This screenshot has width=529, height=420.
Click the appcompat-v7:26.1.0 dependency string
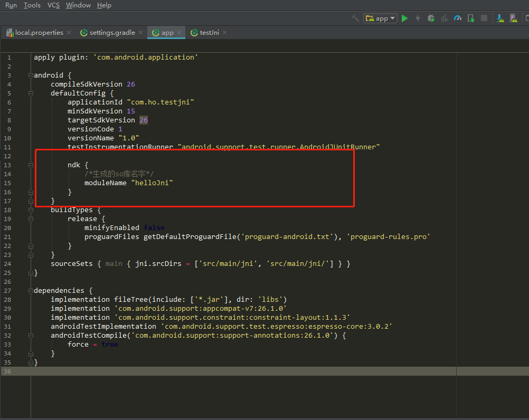(201, 309)
